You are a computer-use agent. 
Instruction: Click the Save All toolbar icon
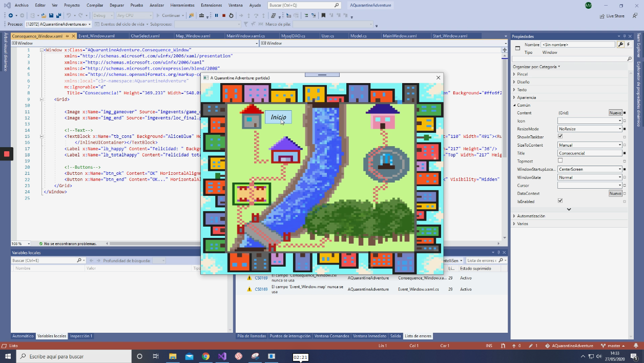tap(59, 16)
